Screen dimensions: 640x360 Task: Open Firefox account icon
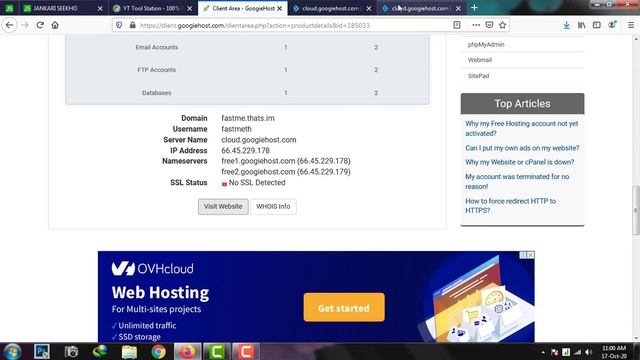click(x=612, y=25)
